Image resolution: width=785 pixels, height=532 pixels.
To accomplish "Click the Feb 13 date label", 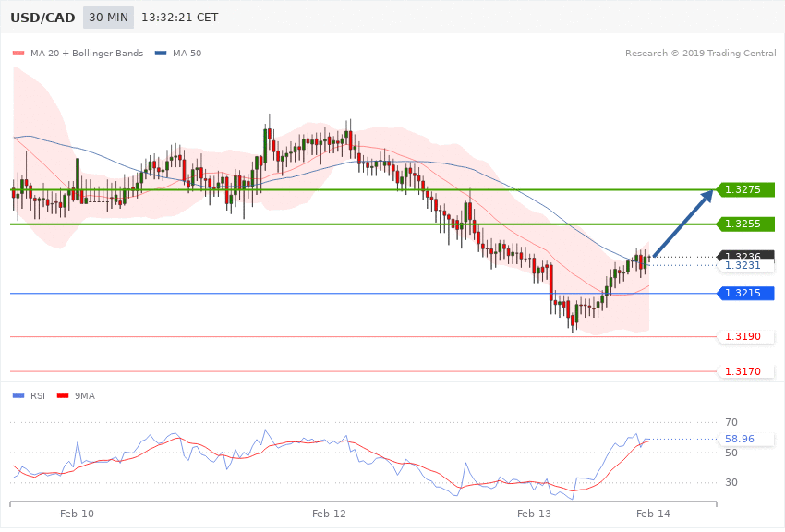I will 534,514.
